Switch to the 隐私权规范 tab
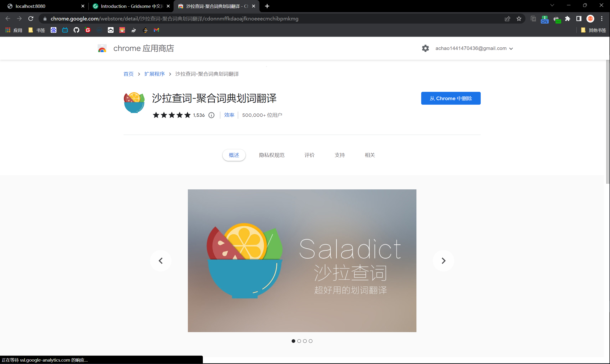This screenshot has height=364, width=610. point(271,155)
